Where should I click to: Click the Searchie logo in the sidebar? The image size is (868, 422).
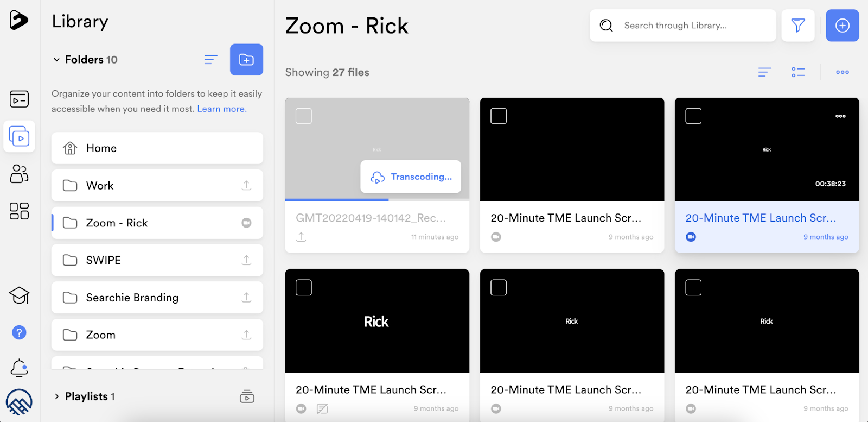pos(19,20)
